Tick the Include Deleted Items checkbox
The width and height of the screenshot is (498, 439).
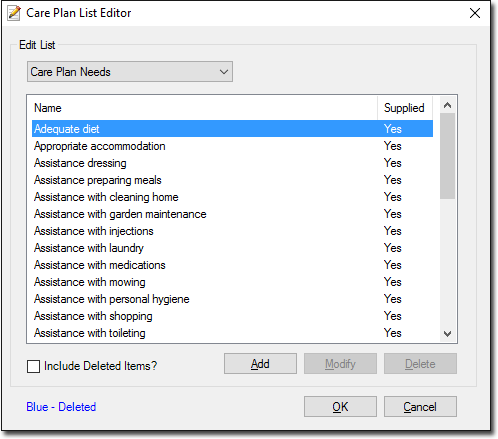[33, 366]
